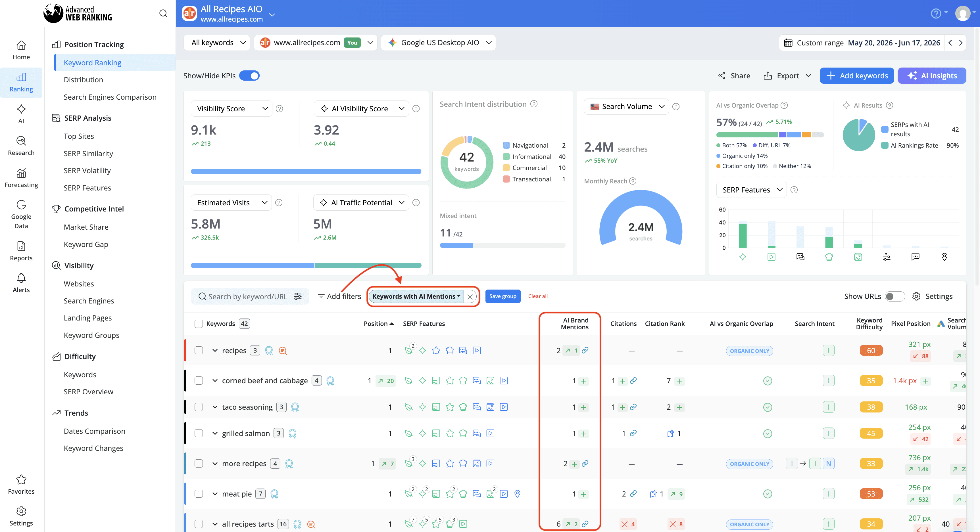Viewport: 980px width, 532px height.
Task: Toggle Show URLs switch
Action: (894, 296)
